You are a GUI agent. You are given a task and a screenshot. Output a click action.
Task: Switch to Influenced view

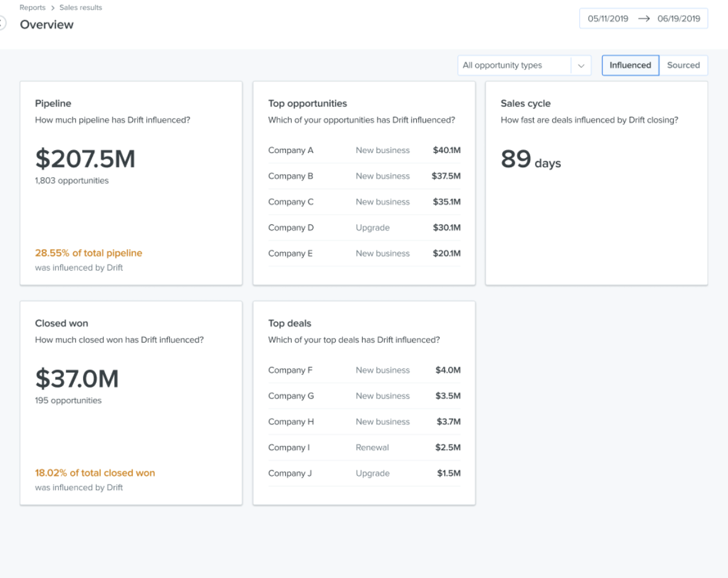coord(630,65)
